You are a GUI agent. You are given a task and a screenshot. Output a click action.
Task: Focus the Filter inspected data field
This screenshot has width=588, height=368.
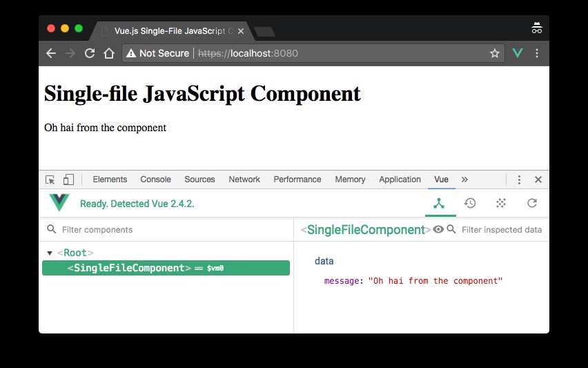point(502,230)
